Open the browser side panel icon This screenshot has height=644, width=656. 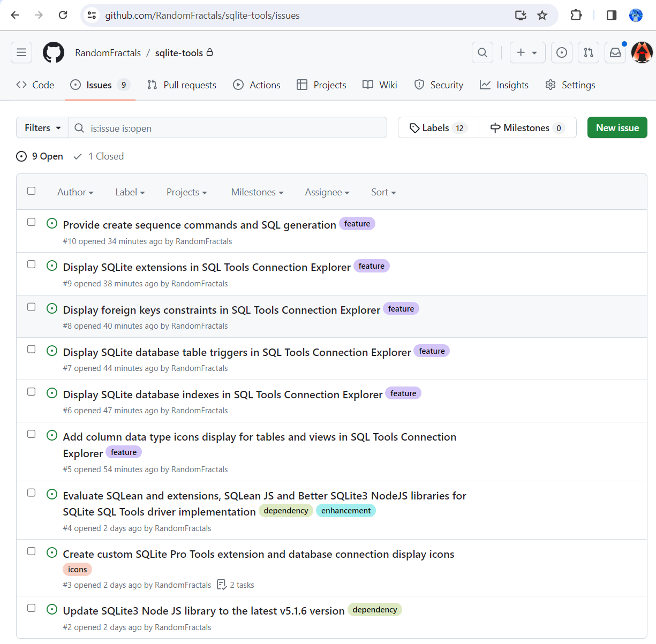pos(612,15)
